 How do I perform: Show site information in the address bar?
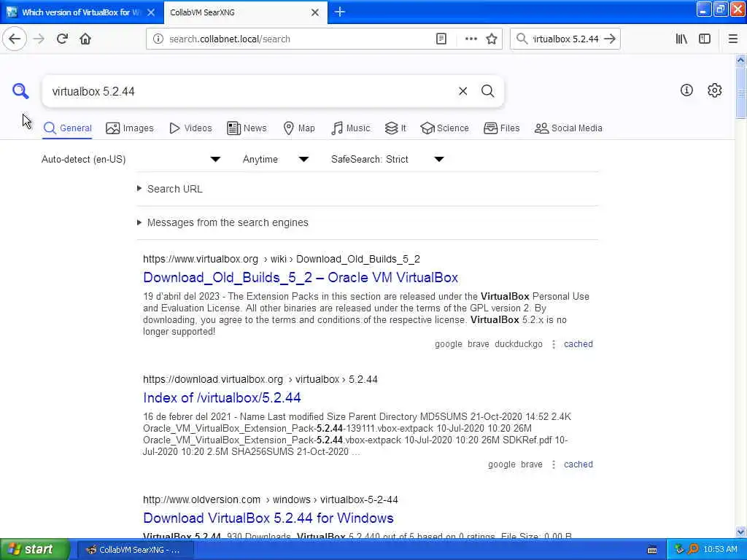[158, 39]
